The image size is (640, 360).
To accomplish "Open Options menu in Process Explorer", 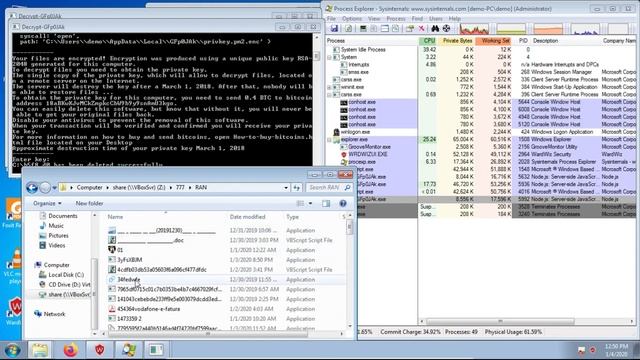I will point(352,19).
